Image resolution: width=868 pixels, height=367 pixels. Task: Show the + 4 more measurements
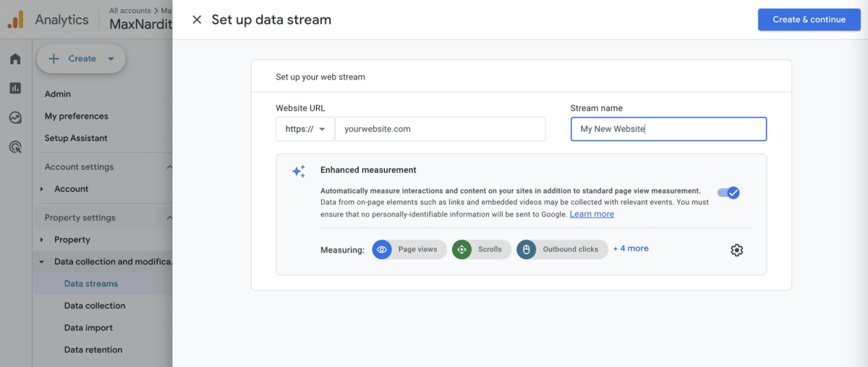[x=631, y=248]
